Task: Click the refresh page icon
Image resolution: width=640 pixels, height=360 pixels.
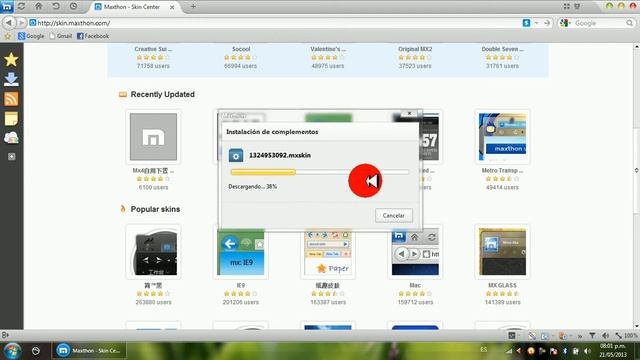Action: point(21,7)
